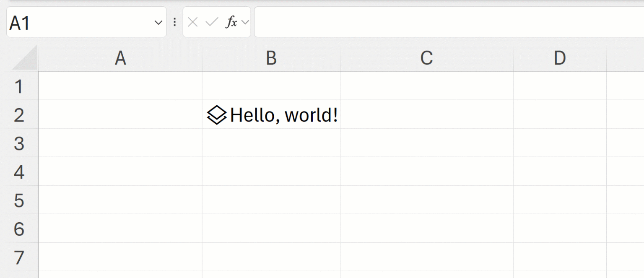Click the Cancel X icon in formula bar
Viewport: 644px width, 278px height.
coord(193,22)
